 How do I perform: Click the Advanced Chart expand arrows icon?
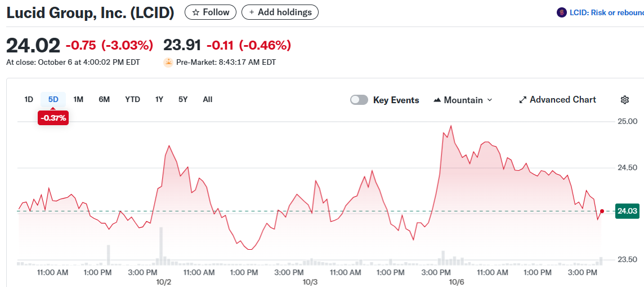tap(522, 100)
